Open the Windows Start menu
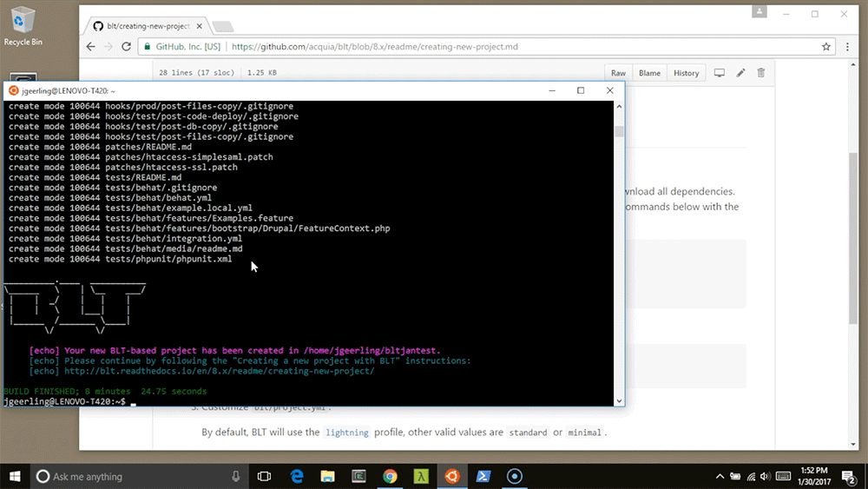Image resolution: width=868 pixels, height=489 pixels. (15, 476)
